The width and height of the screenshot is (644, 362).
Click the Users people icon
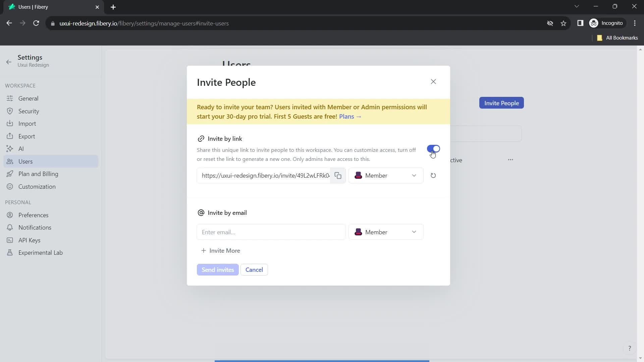tap(10, 162)
